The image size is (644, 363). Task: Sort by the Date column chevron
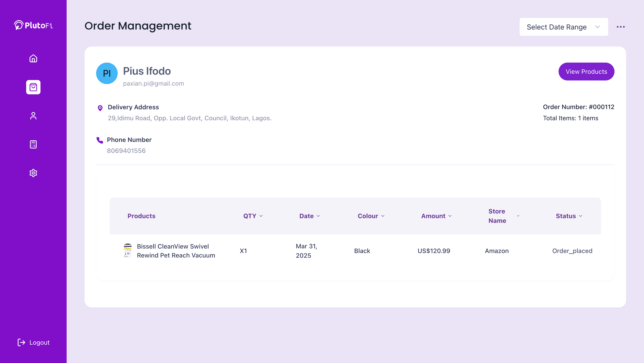[318, 216]
